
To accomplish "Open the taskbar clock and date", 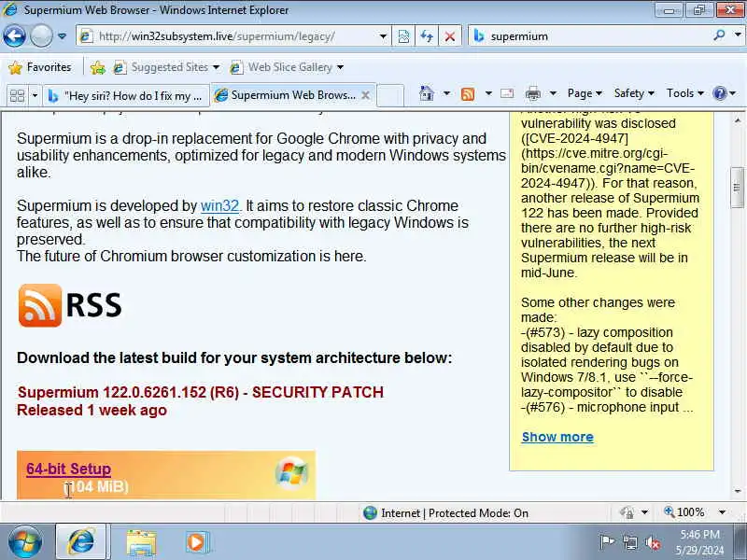I will click(699, 542).
